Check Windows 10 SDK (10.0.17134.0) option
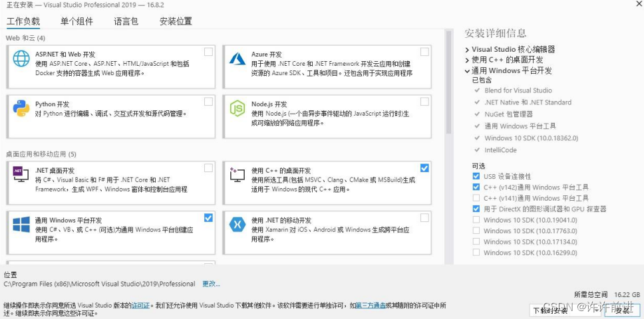 (476, 241)
